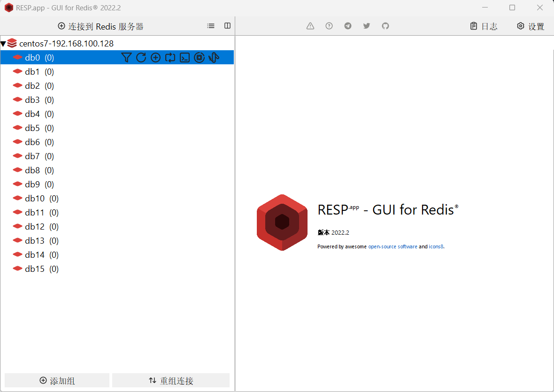Open the icons8 link
This screenshot has width=554, height=392.
click(x=436, y=246)
